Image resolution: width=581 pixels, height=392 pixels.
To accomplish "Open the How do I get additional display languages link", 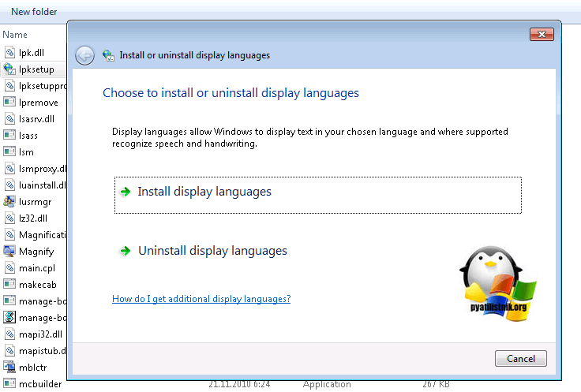I will click(x=201, y=299).
